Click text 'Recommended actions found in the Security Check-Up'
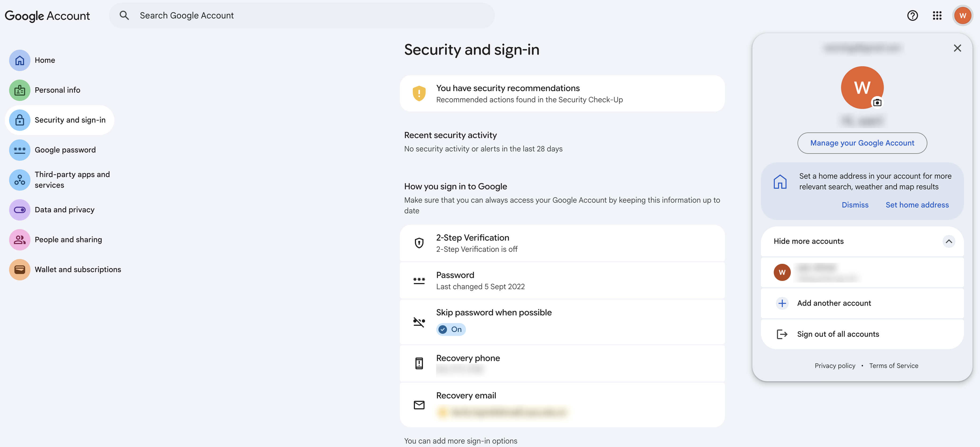 click(529, 100)
